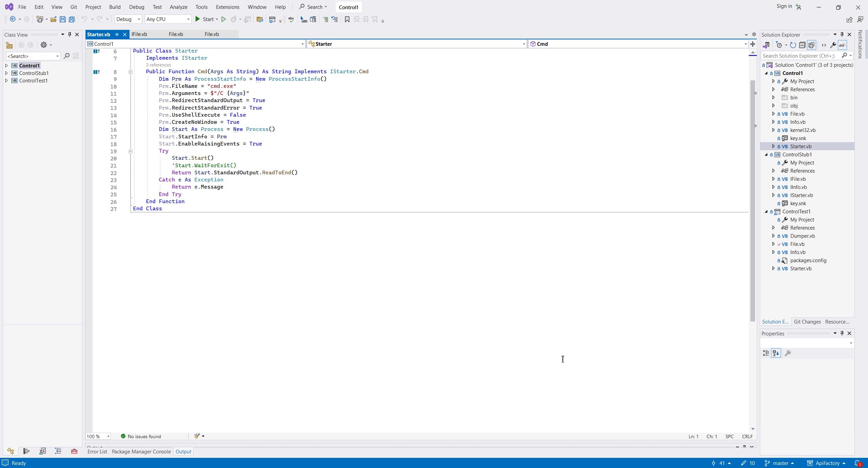Viewport: 868px width, 468px height.
Task: Click the Start debugging button
Action: [205, 19]
